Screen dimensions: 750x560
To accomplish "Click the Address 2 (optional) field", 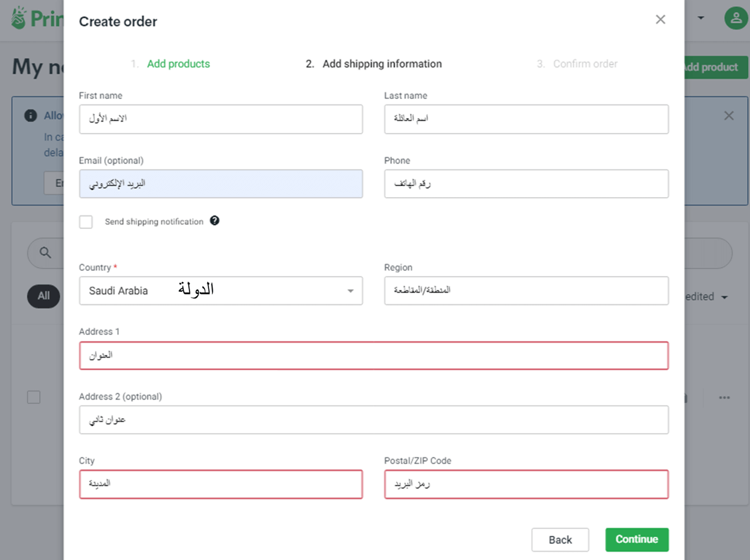I will coord(374,420).
